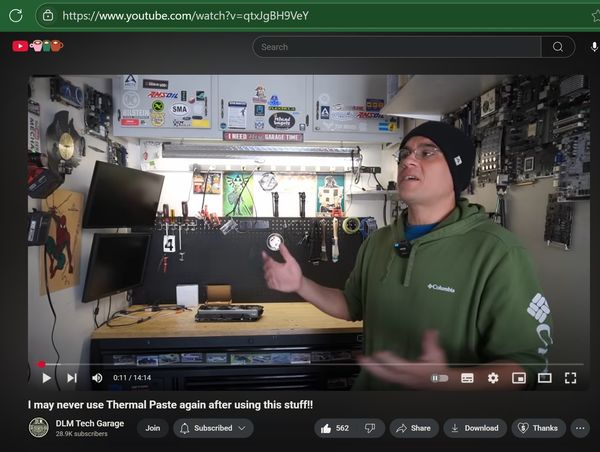Click the YouTube search field

coord(397,47)
